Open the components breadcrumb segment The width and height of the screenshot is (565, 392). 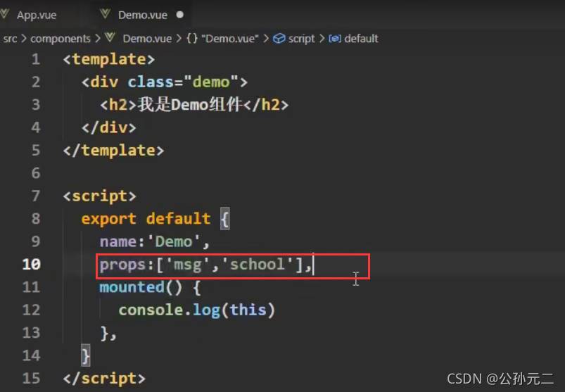[61, 39]
